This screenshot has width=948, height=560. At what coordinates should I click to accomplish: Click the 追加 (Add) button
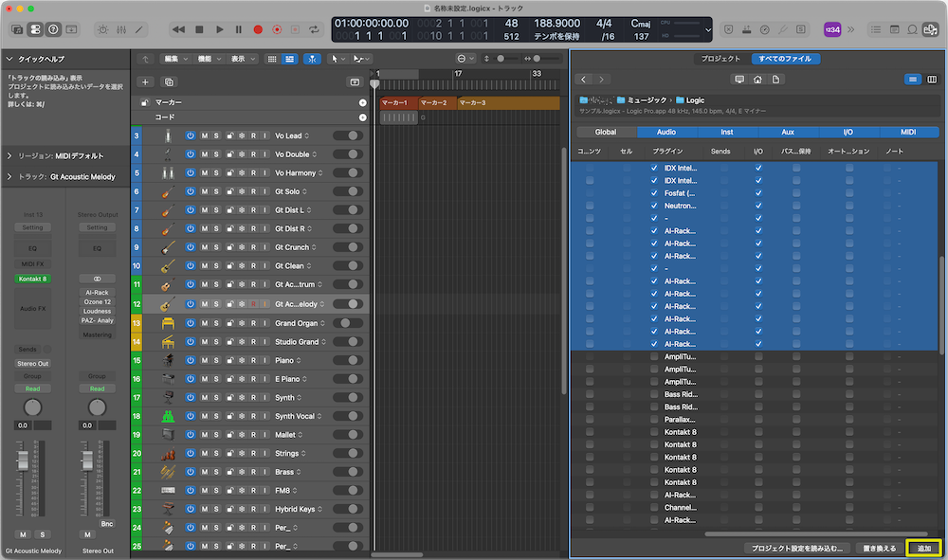tap(924, 548)
